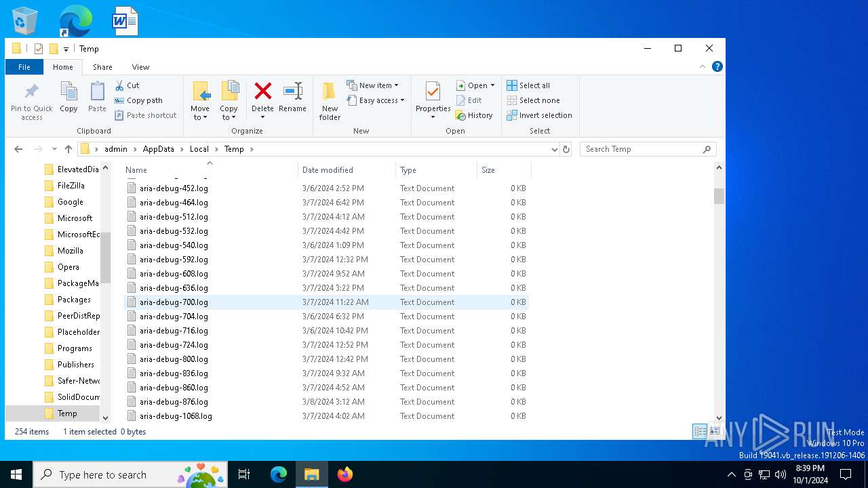
Task: Sort by Type column header
Action: coord(437,169)
